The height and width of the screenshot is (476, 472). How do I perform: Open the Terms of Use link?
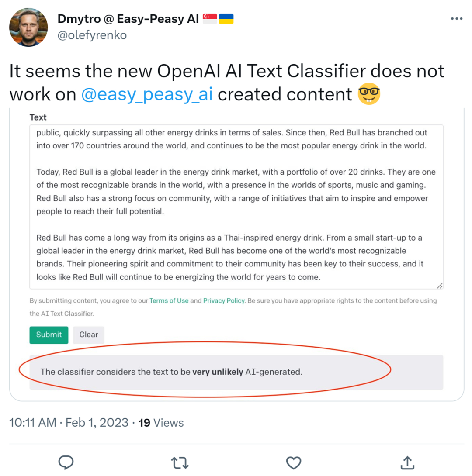tap(169, 301)
